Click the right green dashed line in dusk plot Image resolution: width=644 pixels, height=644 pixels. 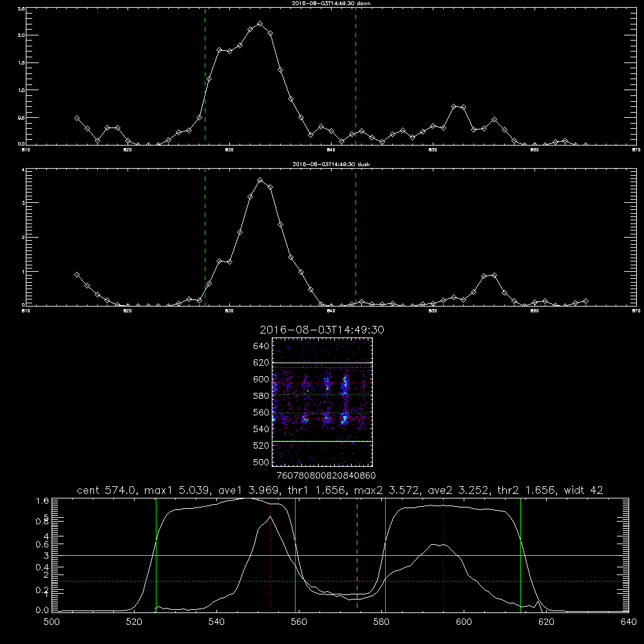[x=355, y=237]
